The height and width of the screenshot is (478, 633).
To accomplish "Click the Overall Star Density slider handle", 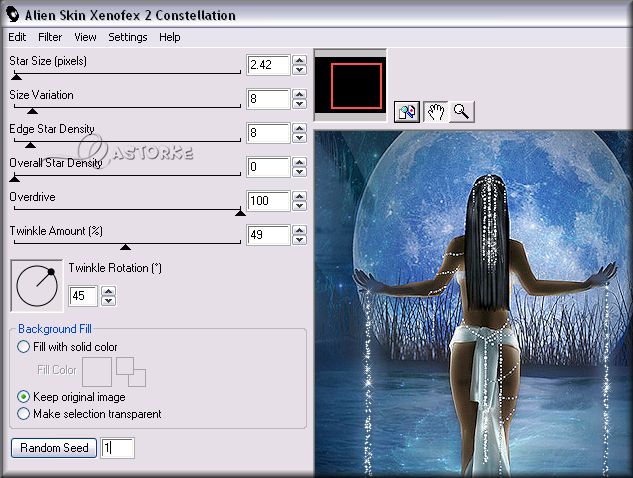I will click(15, 178).
